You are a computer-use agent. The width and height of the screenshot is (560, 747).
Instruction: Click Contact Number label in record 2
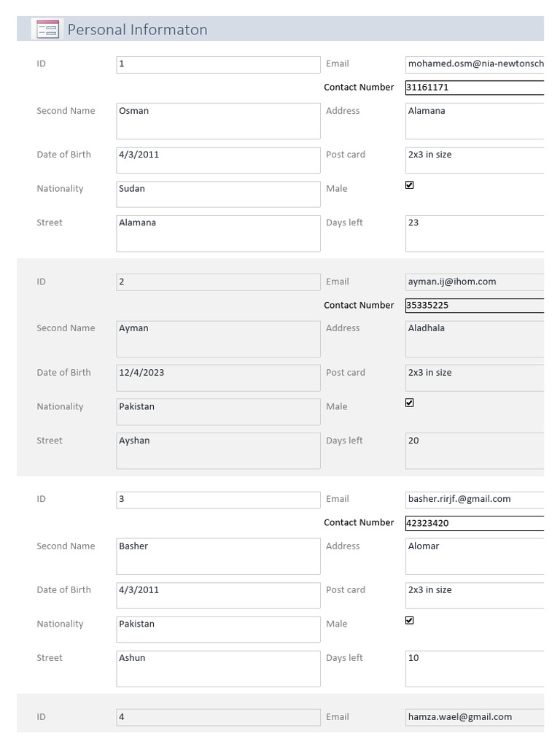359,306
